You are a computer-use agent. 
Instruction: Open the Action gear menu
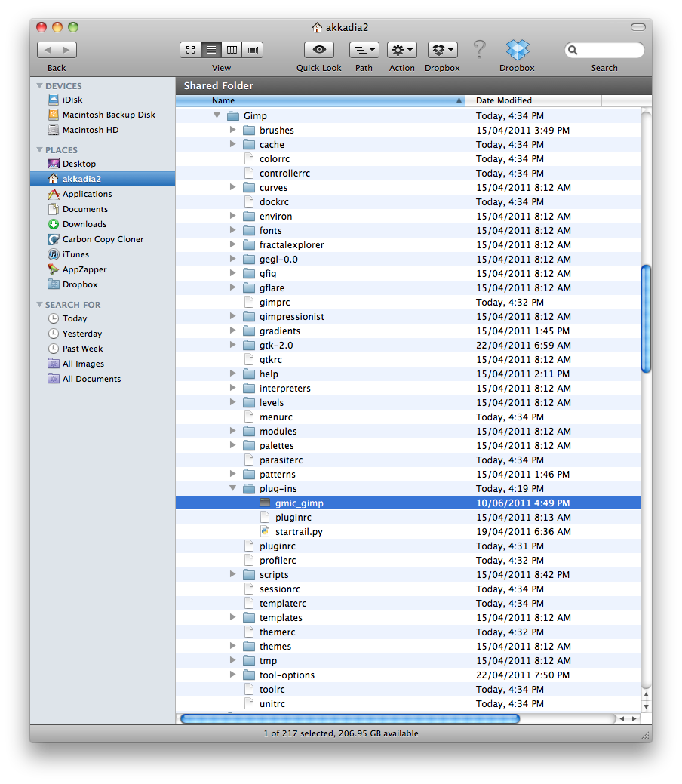point(402,50)
